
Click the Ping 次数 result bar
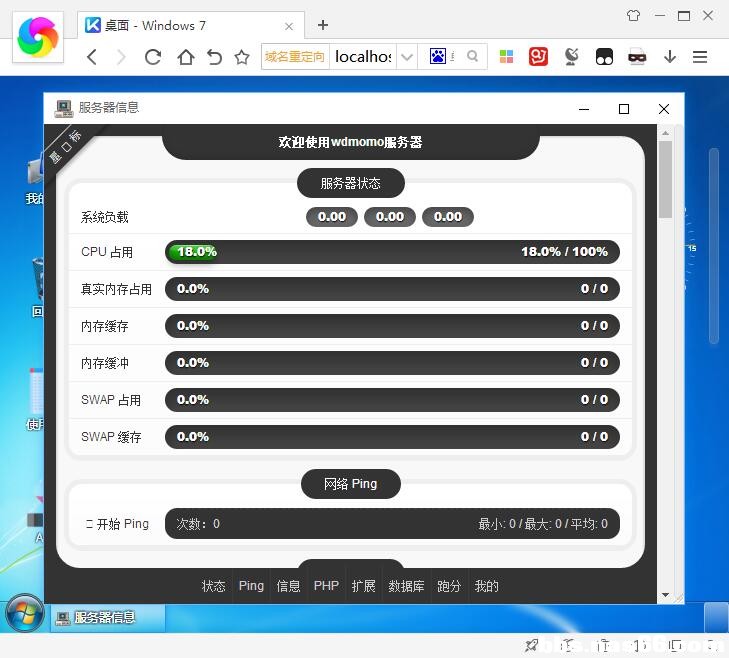[392, 524]
